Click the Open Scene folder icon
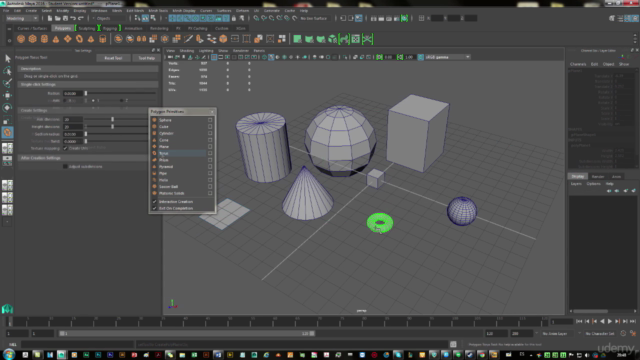 pyautogui.click(x=58, y=18)
